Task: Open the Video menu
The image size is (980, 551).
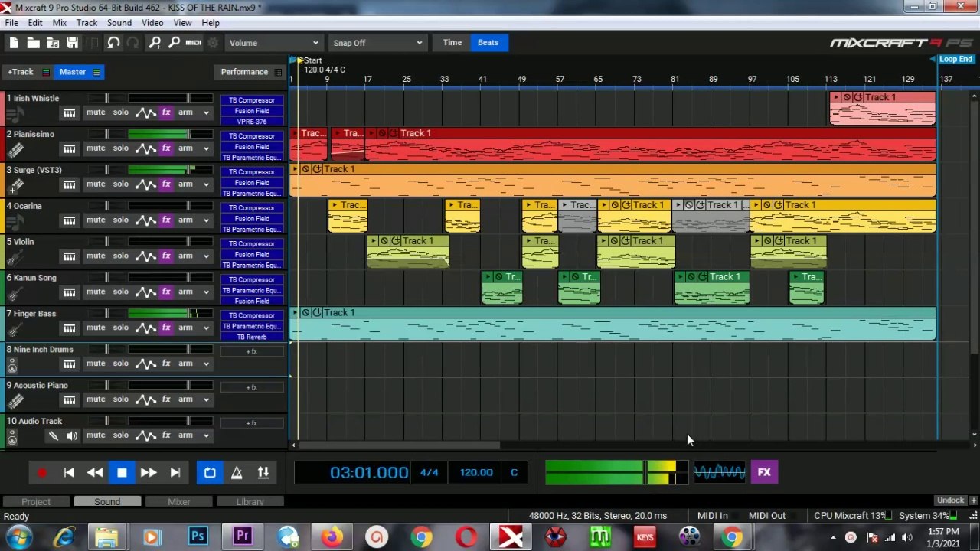Action: tap(152, 23)
